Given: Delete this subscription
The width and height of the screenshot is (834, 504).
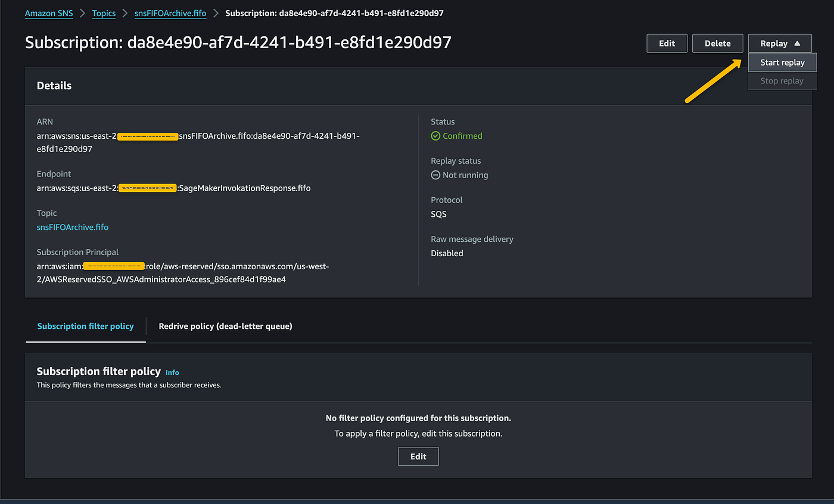Looking at the screenshot, I should (717, 43).
